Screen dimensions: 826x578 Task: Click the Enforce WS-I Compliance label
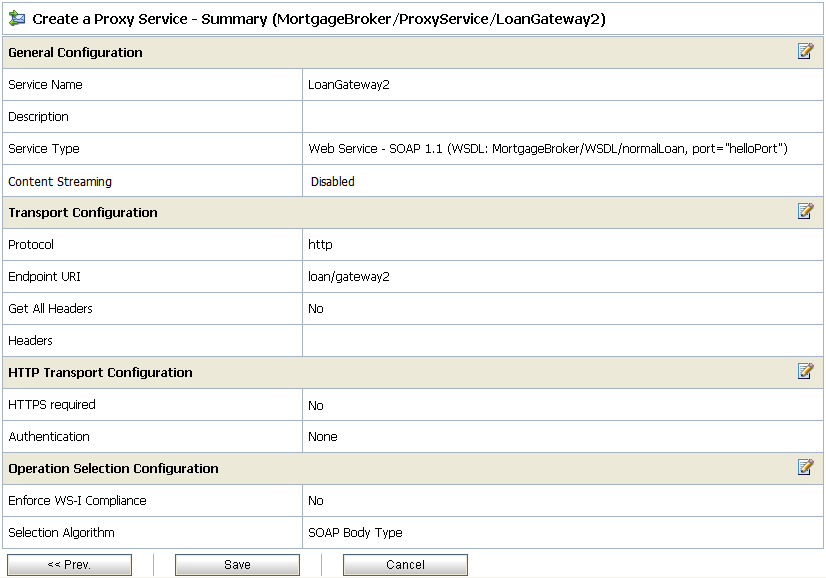click(x=77, y=501)
